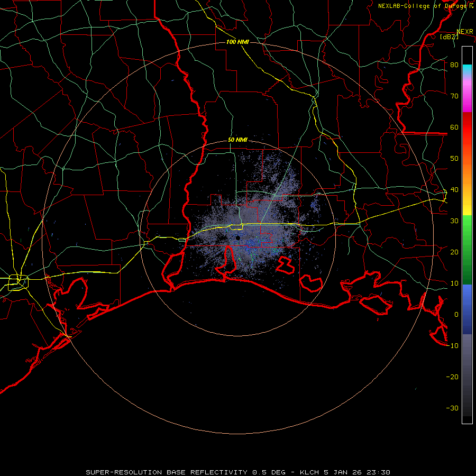Click the 50 NMI range ring label

[237, 140]
